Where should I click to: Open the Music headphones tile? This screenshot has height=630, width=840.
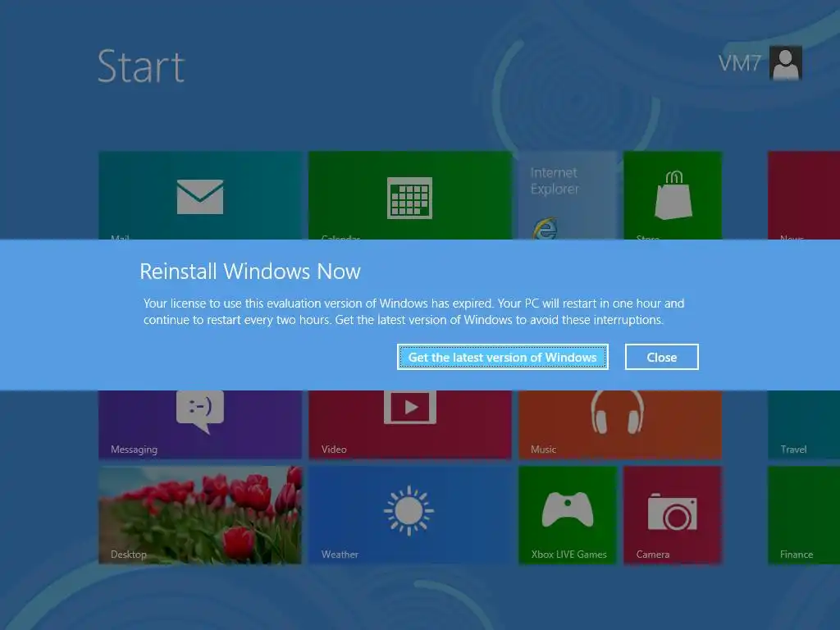620,424
